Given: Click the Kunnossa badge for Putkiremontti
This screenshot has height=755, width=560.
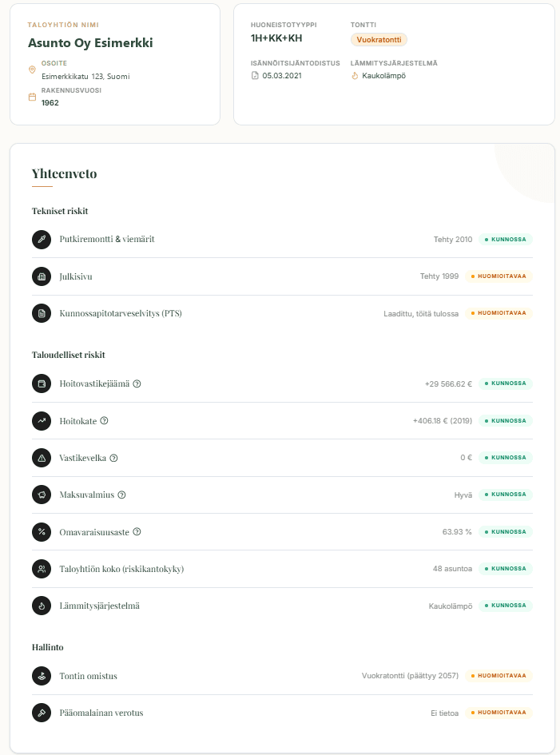Looking at the screenshot, I should (505, 239).
